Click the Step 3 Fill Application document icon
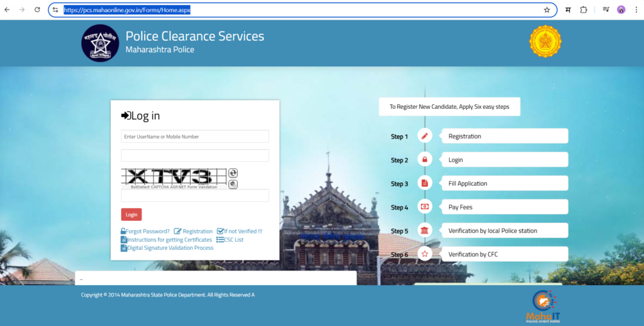644x326 pixels. [x=425, y=184]
